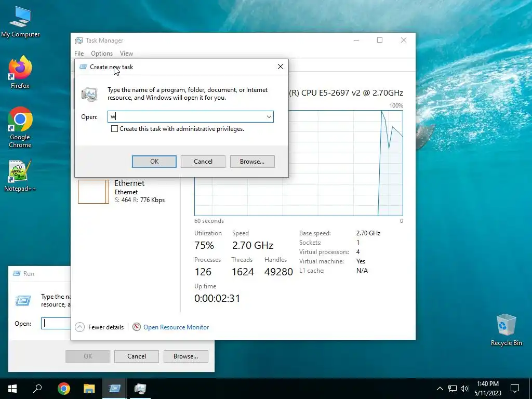Click the Task Manager title icon

[x=79, y=41]
